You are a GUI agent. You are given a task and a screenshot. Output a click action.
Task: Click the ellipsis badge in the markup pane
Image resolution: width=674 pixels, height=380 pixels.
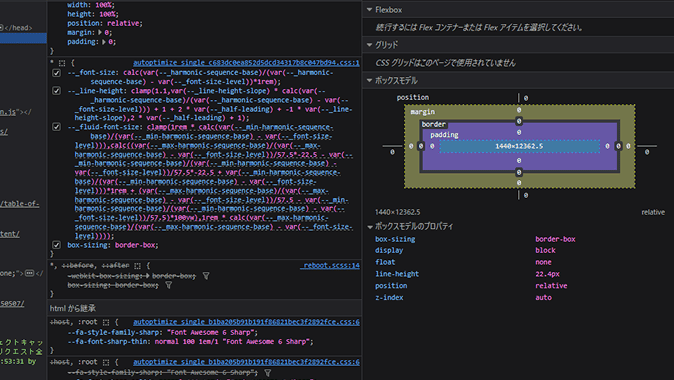(x=30, y=273)
